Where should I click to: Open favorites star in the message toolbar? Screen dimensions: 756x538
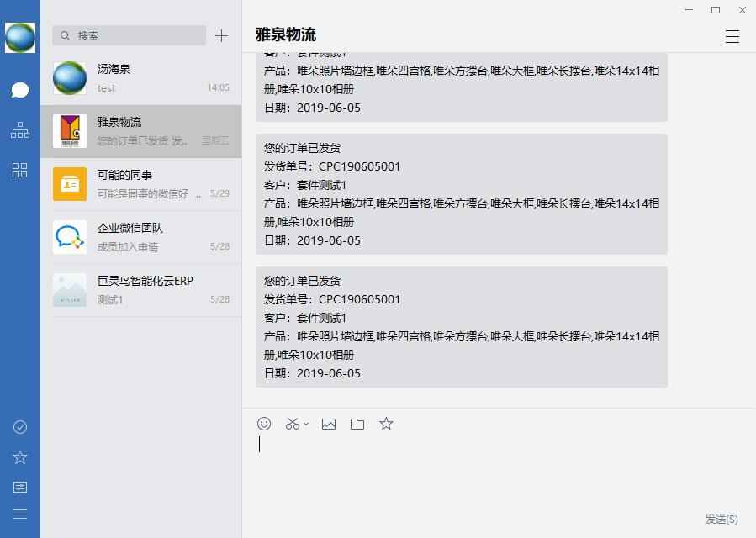385,425
